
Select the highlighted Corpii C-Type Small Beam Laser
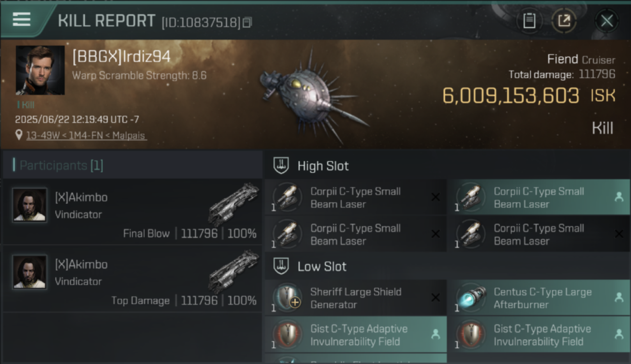(x=539, y=198)
